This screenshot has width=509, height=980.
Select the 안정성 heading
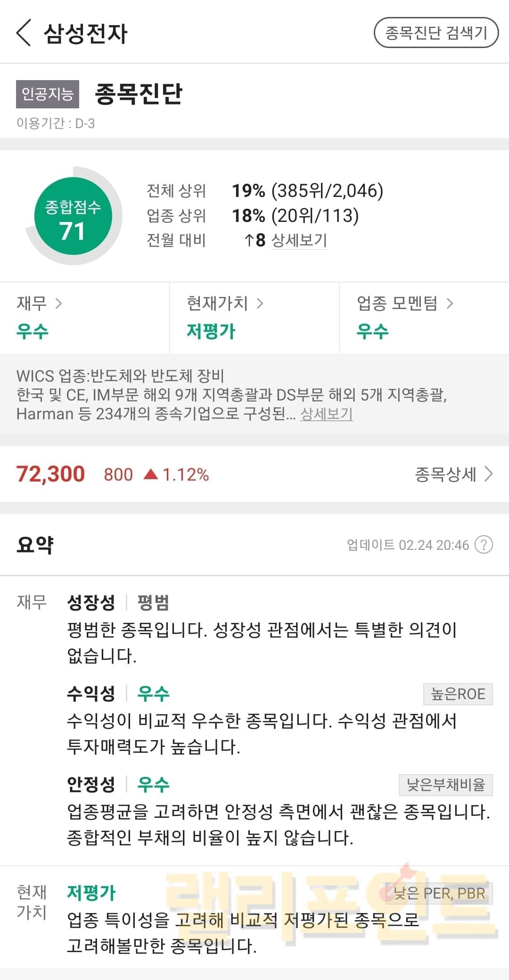pyautogui.click(x=91, y=784)
